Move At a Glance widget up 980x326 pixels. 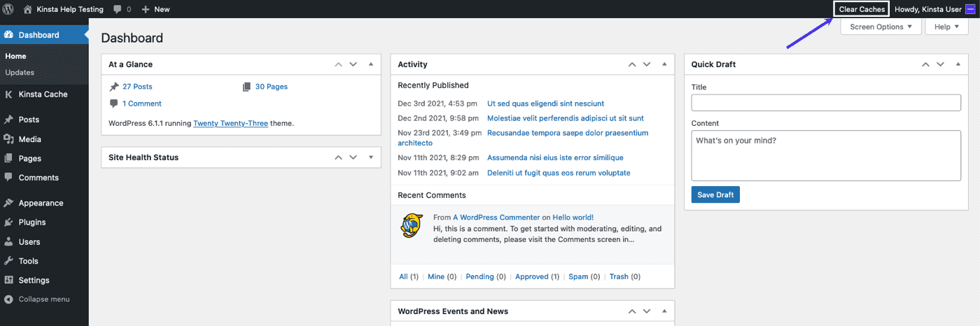[x=339, y=64]
